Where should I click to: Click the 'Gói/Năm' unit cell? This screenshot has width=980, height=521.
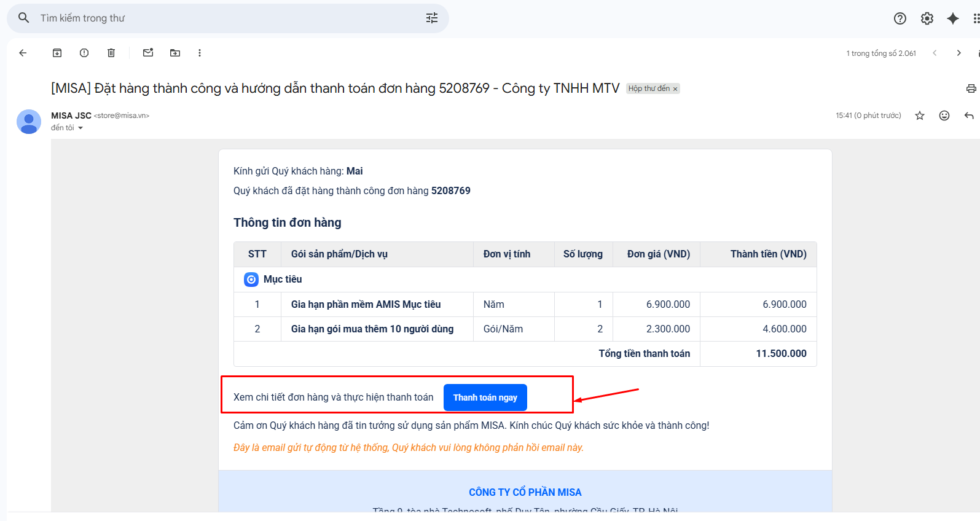click(503, 329)
